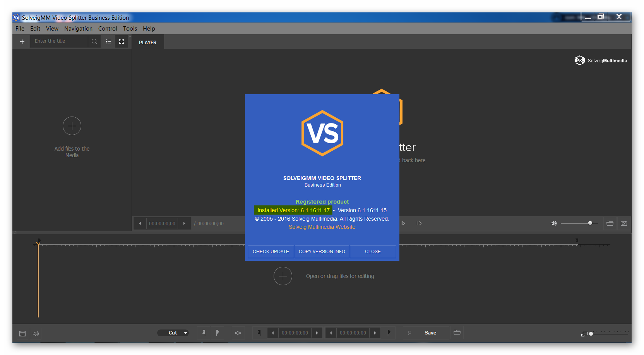The height and width of the screenshot is (355, 644).
Task: Click the orange timeline playhead marker
Action: [x=38, y=243]
